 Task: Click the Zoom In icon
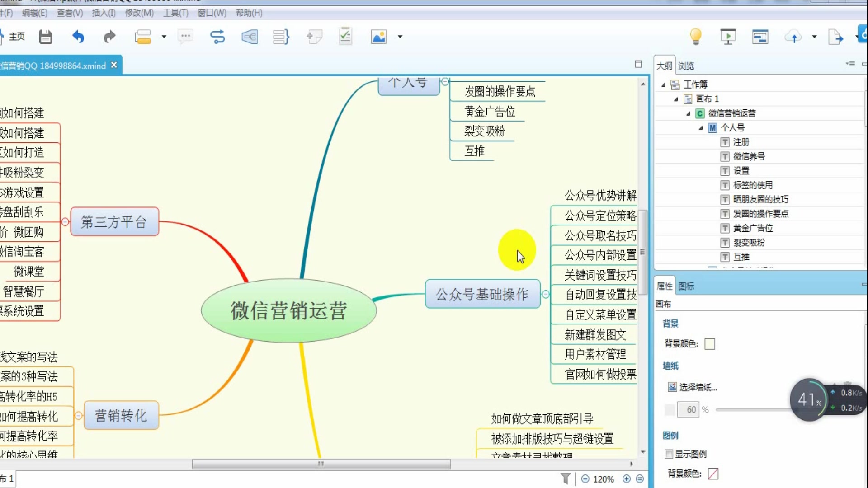[x=626, y=478]
